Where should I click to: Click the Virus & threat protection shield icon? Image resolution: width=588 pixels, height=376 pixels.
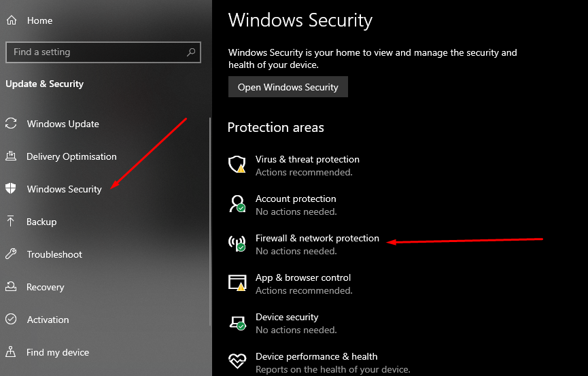point(237,165)
